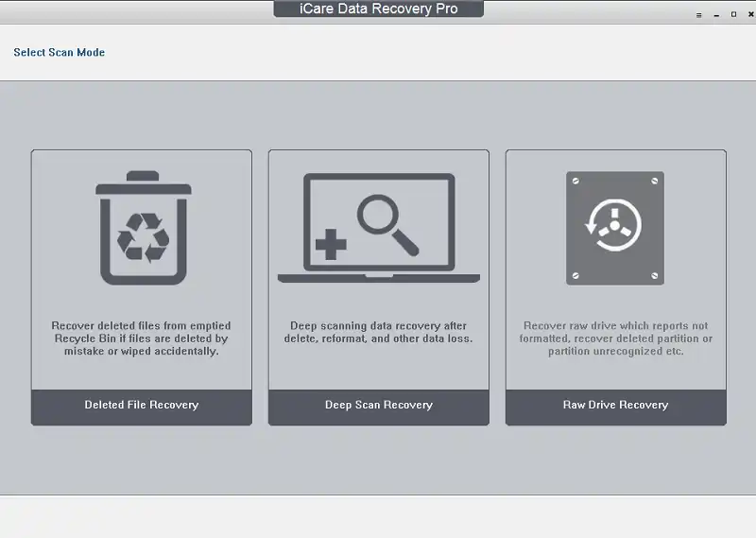Click the circular restore arrow on the drive
Viewport: 756px width, 538px height.
point(614,229)
